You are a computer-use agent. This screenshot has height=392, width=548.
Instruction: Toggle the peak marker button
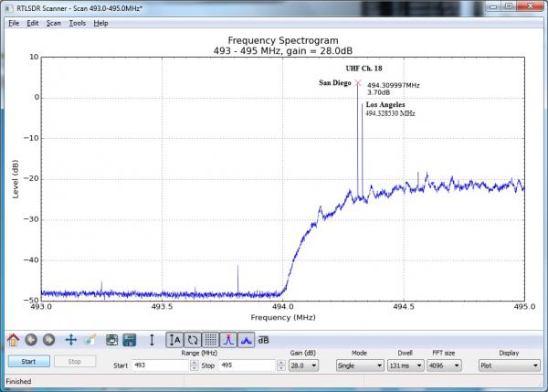227,340
